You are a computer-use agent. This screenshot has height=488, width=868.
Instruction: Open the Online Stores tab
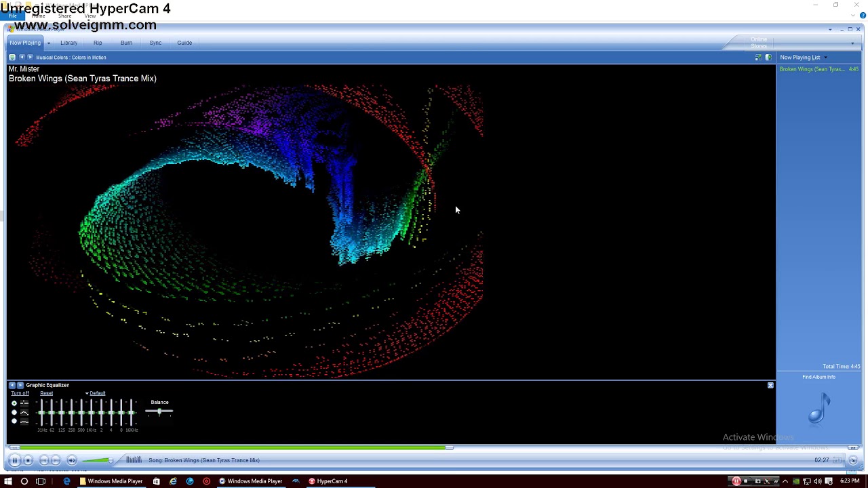pyautogui.click(x=759, y=43)
